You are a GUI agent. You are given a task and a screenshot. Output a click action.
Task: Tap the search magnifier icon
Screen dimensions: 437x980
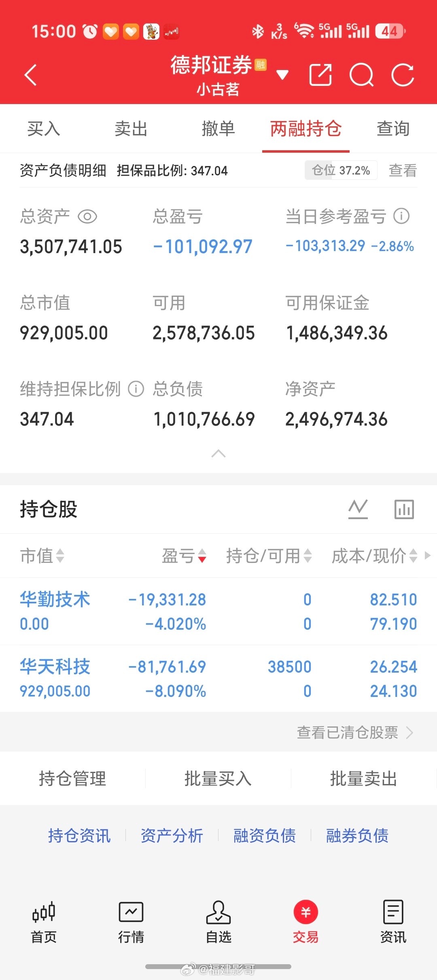362,75
